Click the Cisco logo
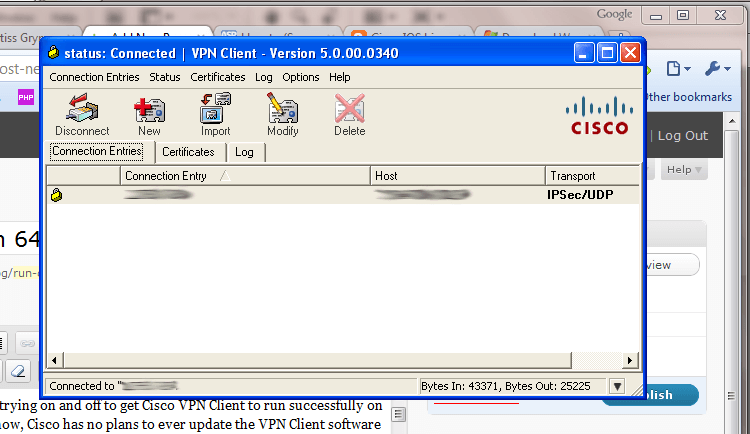The image size is (750, 434). point(599,115)
